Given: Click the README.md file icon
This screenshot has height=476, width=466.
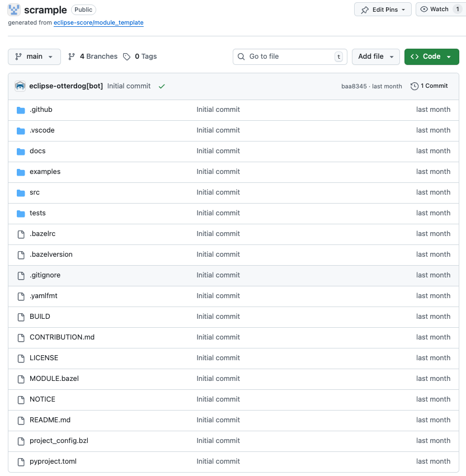Looking at the screenshot, I should coord(20,420).
